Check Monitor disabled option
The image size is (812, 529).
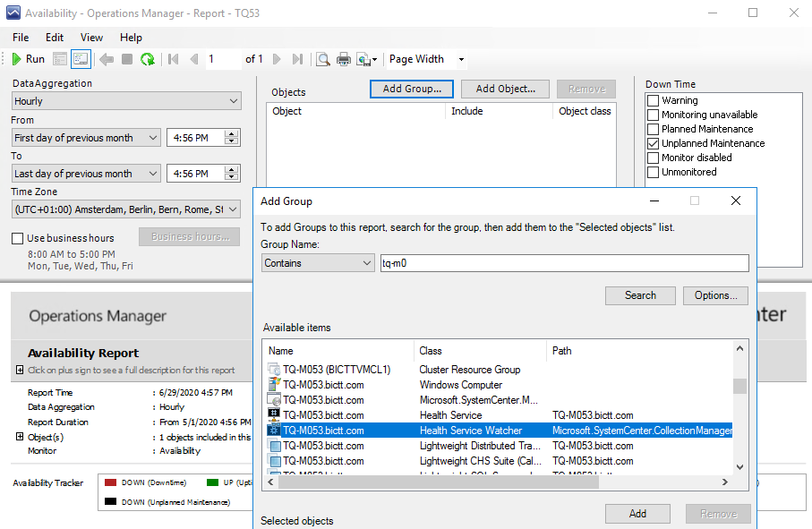click(653, 158)
